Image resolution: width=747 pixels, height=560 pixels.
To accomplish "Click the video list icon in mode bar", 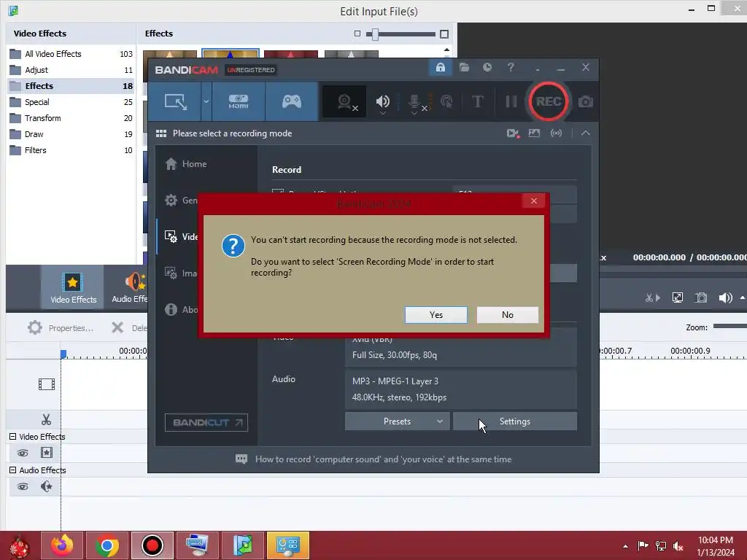I will (x=513, y=133).
